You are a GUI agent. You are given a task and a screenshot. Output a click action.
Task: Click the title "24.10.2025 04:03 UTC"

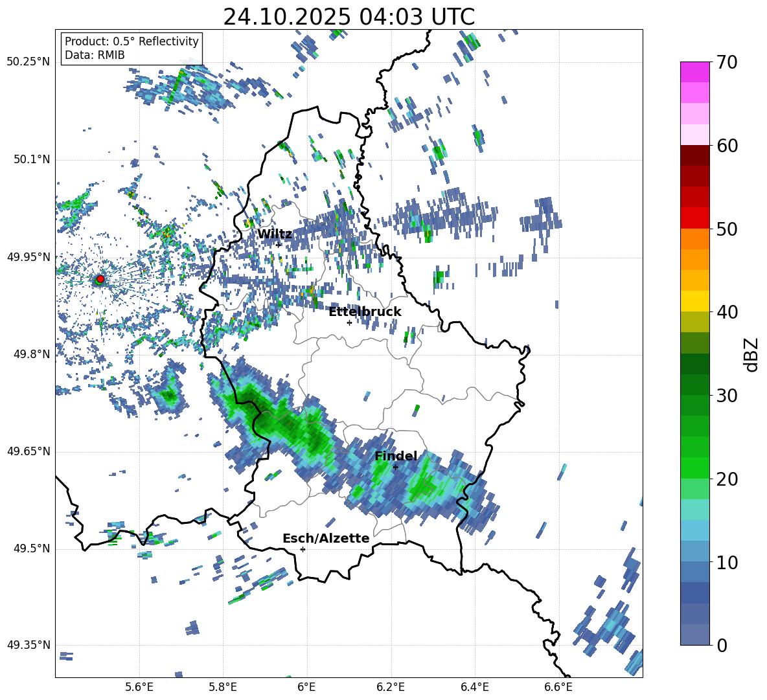(x=349, y=17)
